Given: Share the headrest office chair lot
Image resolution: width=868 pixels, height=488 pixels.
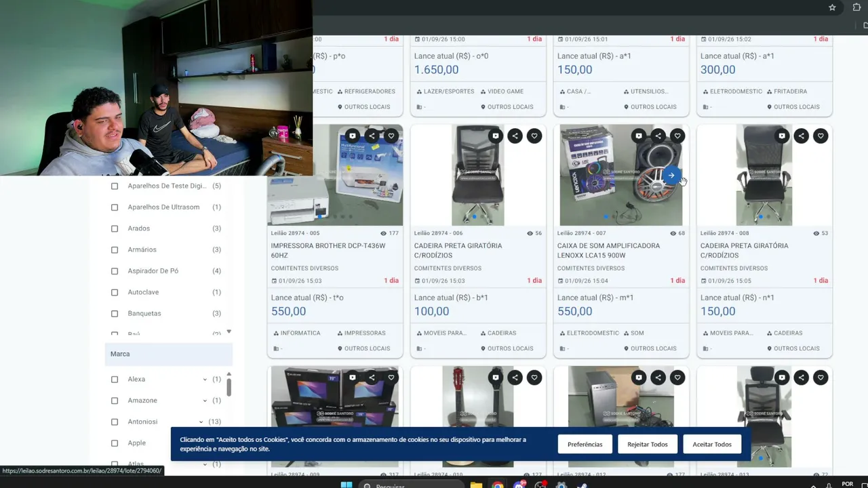Looking at the screenshot, I should pos(802,378).
